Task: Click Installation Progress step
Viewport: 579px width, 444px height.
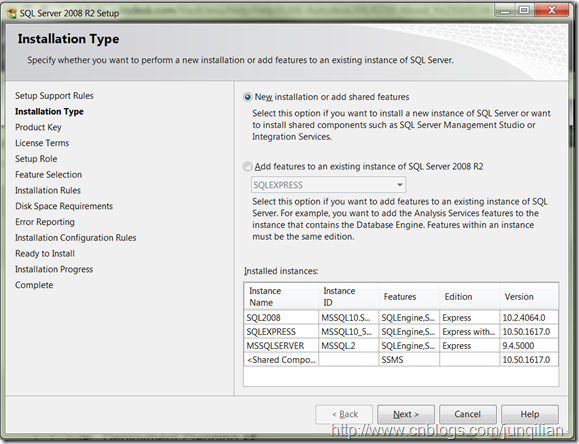Action: tap(54, 270)
